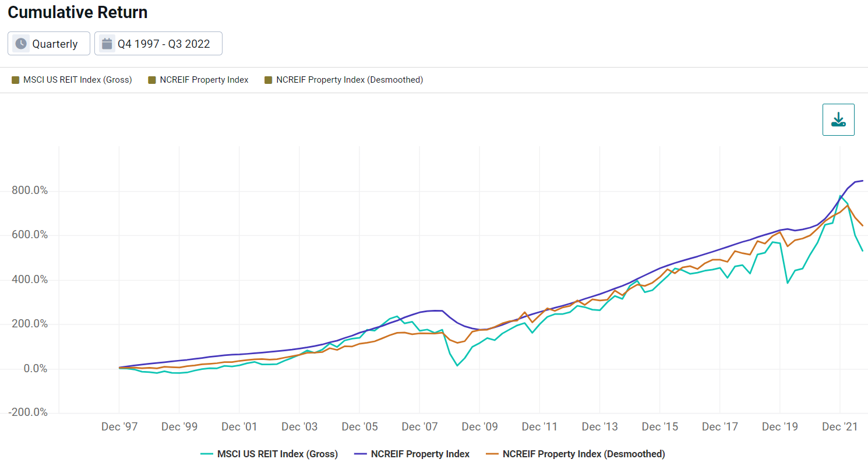This screenshot has height=466, width=868.
Task: Click the -200.0% y-axis label
Action: 27,413
